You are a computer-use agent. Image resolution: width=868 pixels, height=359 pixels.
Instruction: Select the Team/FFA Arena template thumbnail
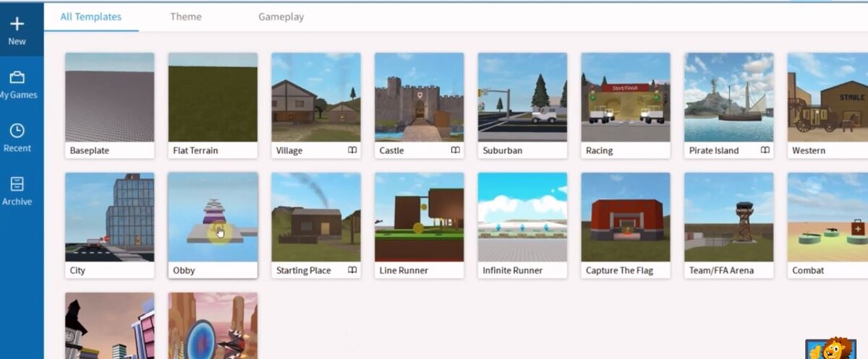[729, 217]
